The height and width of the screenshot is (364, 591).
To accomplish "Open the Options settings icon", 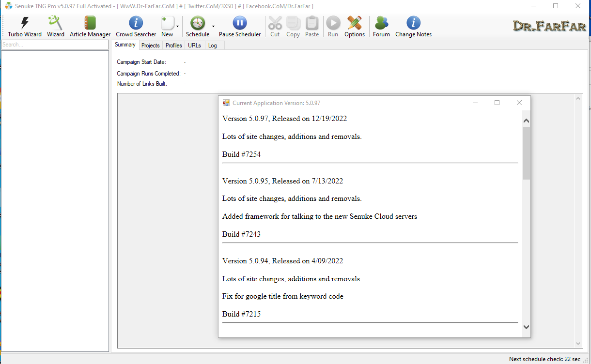I will click(x=354, y=27).
